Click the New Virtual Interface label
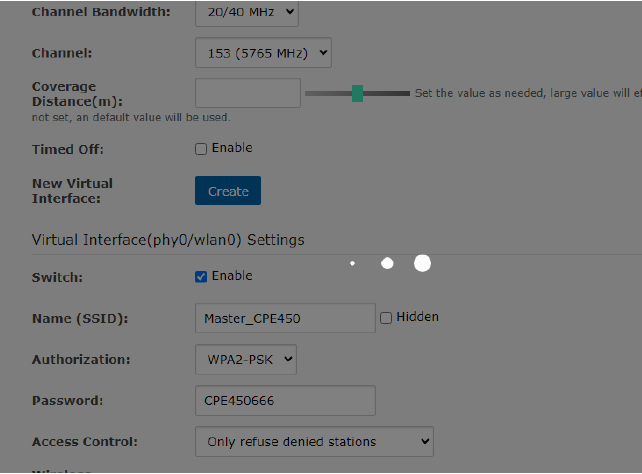This screenshot has height=474, width=642. point(72,190)
